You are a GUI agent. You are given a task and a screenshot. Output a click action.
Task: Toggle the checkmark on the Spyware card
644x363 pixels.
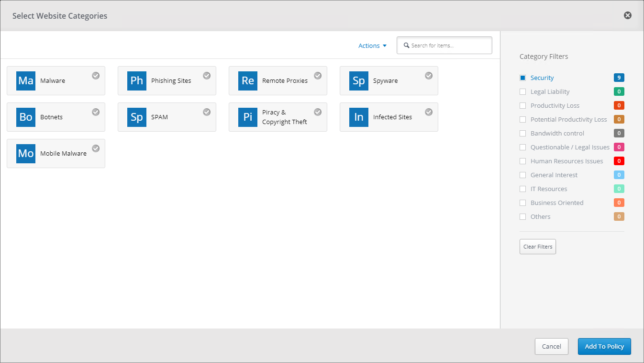tap(429, 76)
